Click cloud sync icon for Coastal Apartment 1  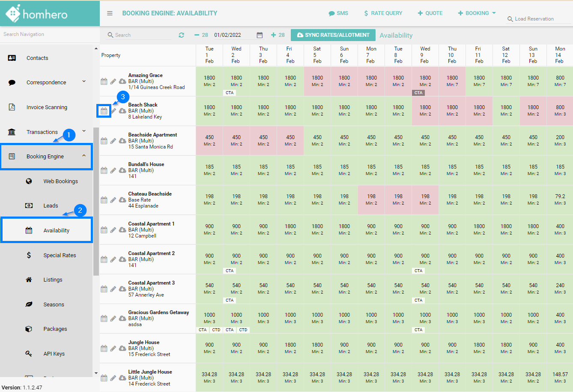122,230
